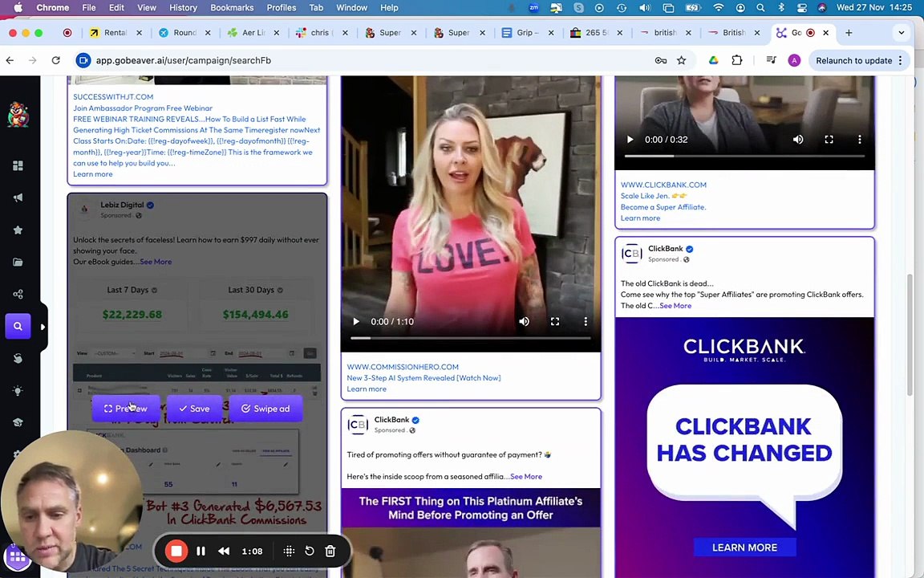Open the tab search dropdown chevron
This screenshot has width=924, height=578.
901,32
